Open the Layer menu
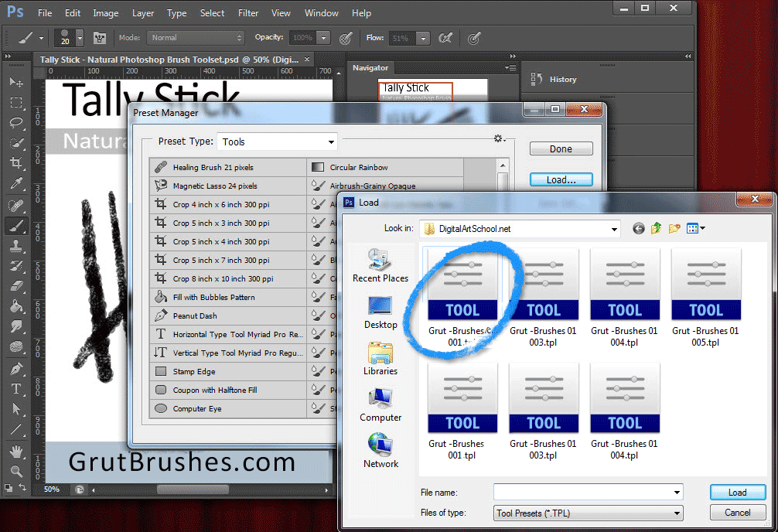 (x=143, y=13)
